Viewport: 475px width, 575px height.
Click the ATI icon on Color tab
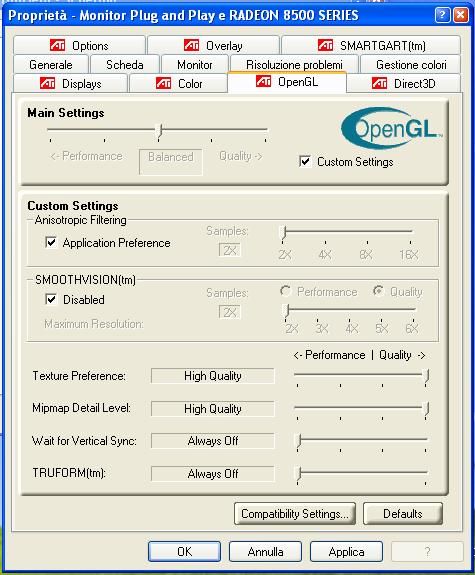pyautogui.click(x=163, y=83)
